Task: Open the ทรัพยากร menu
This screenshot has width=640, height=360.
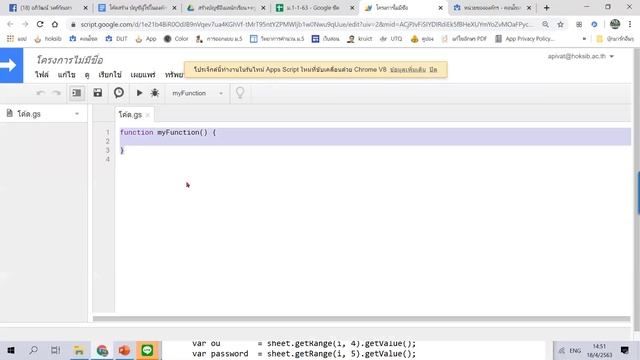Action: (174, 75)
